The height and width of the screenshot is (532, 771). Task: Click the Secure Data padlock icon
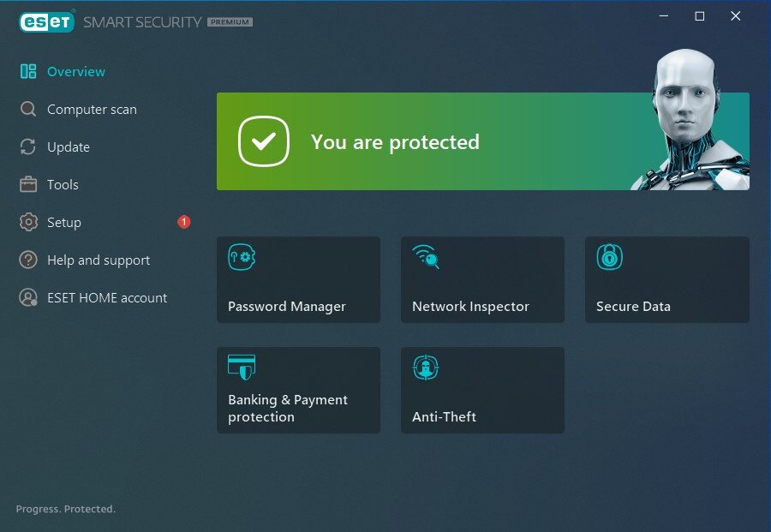pos(610,257)
